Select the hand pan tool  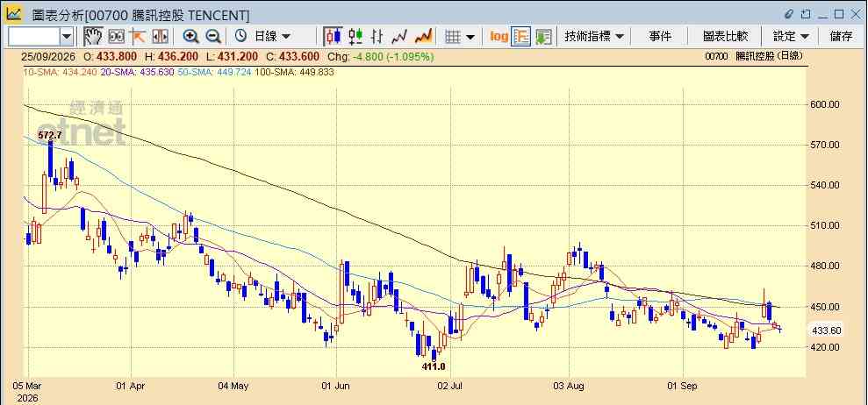tap(94, 37)
